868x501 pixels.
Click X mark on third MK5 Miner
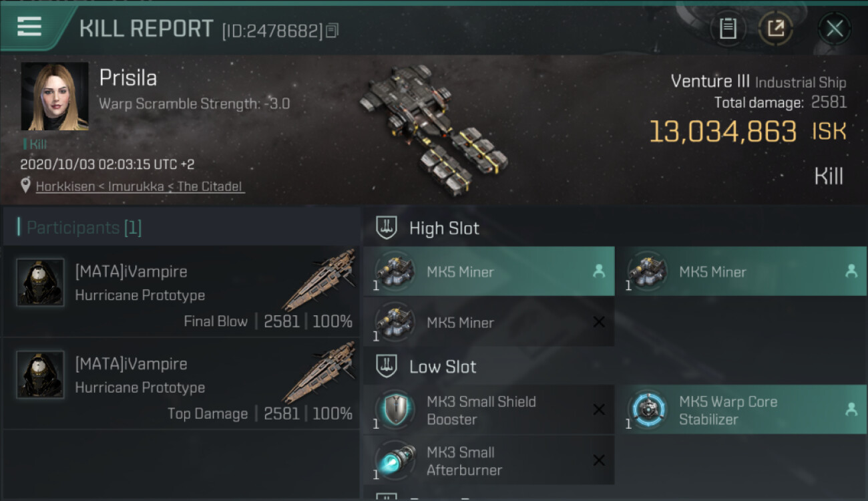tap(599, 322)
